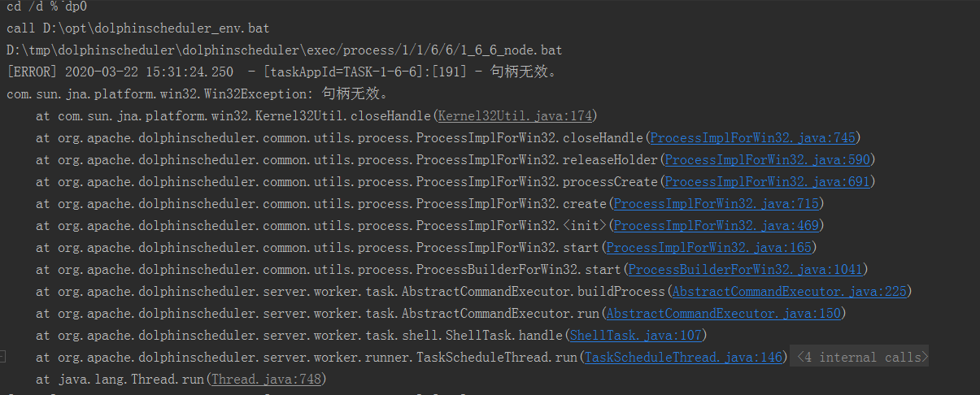Select the 1_6_6_node.bat path line
Image resolution: width=980 pixels, height=395 pixels.
pos(284,50)
